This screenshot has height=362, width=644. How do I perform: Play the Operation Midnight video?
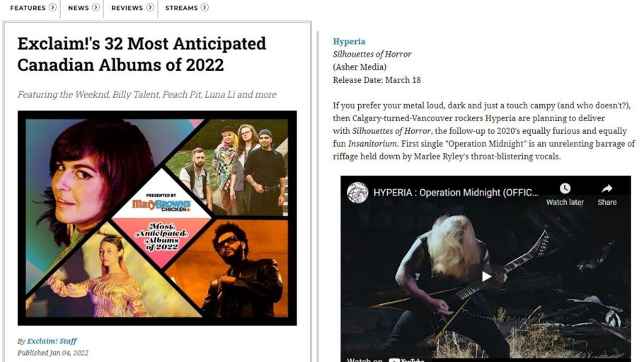coord(486,276)
